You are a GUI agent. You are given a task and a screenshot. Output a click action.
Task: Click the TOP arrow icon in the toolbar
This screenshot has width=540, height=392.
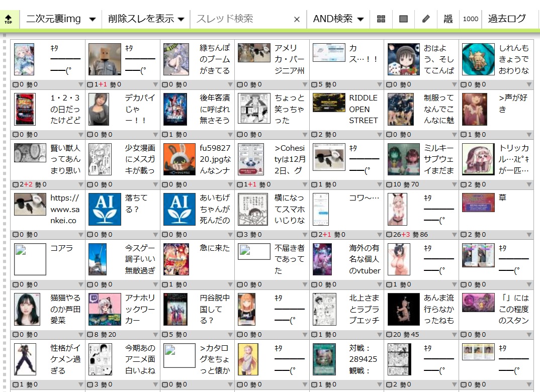(9, 19)
